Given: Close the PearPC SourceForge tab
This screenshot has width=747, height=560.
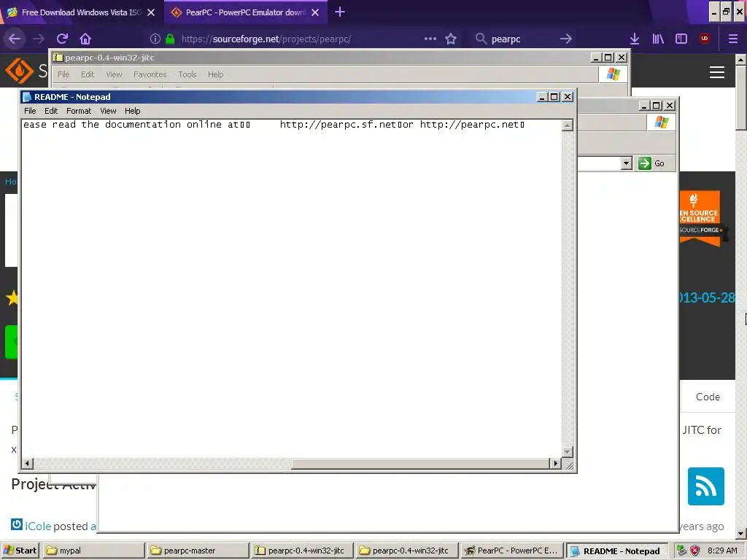Looking at the screenshot, I should pos(315,12).
